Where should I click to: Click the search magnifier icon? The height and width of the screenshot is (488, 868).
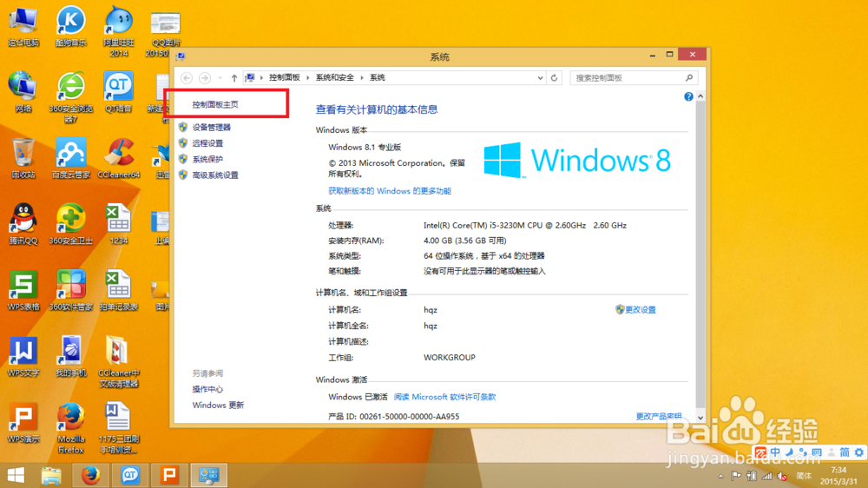[689, 78]
